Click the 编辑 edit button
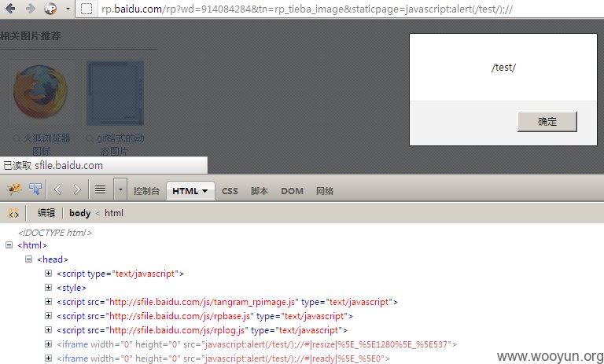The image size is (604, 364). pyautogui.click(x=46, y=213)
